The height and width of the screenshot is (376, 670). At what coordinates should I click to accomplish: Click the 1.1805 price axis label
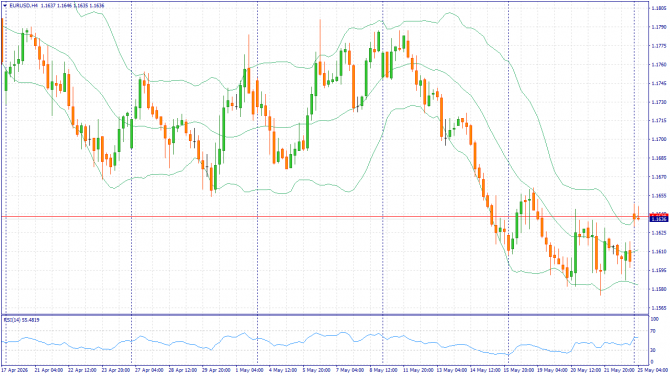click(658, 8)
